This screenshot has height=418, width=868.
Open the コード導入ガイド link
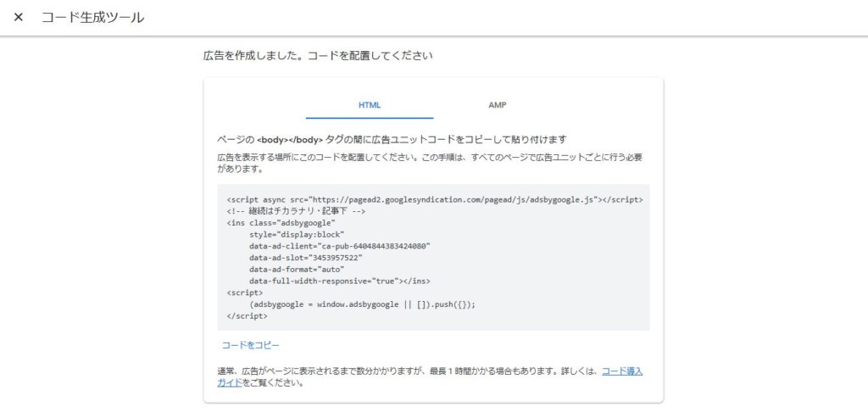click(622, 371)
